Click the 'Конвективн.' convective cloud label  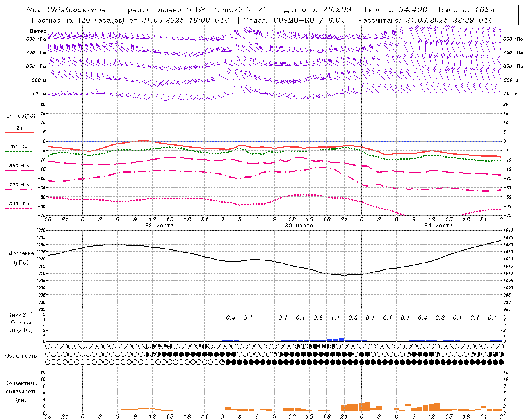21,383
